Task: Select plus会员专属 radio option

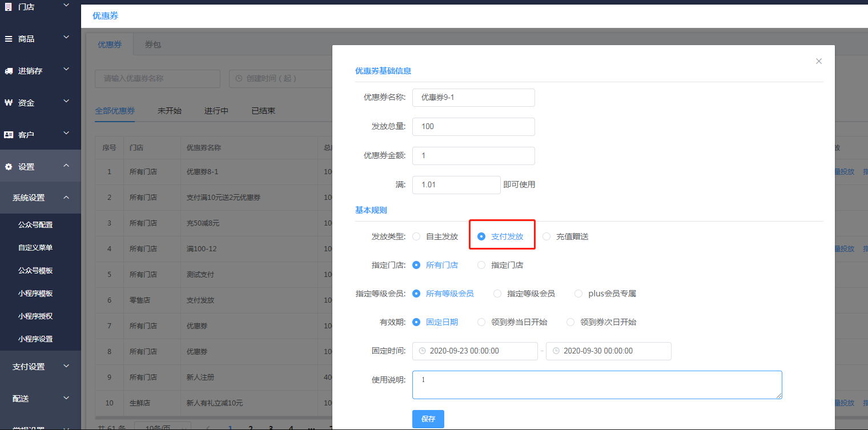Action: click(x=578, y=294)
